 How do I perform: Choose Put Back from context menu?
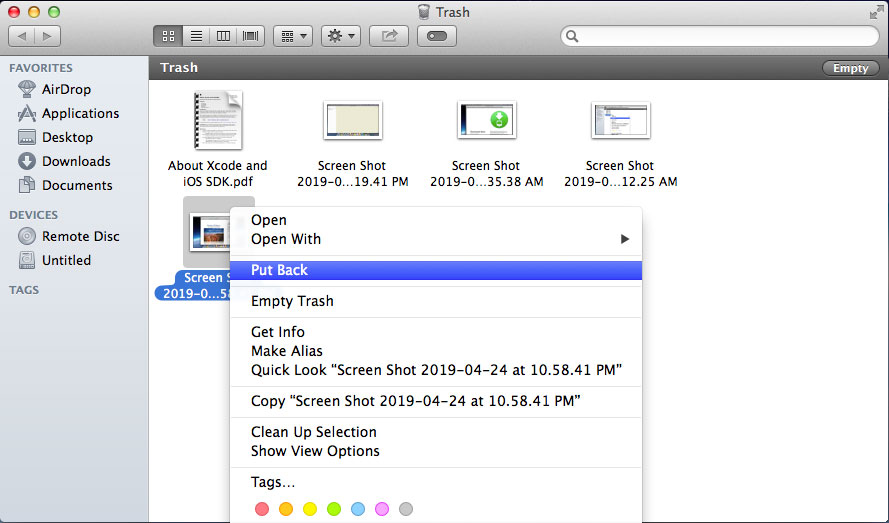[x=279, y=270]
